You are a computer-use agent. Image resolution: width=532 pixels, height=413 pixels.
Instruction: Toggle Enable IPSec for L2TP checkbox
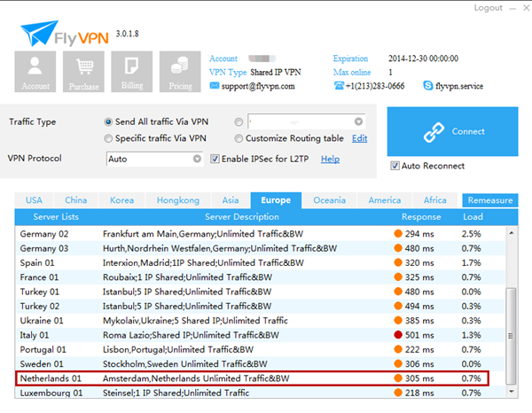click(x=215, y=159)
